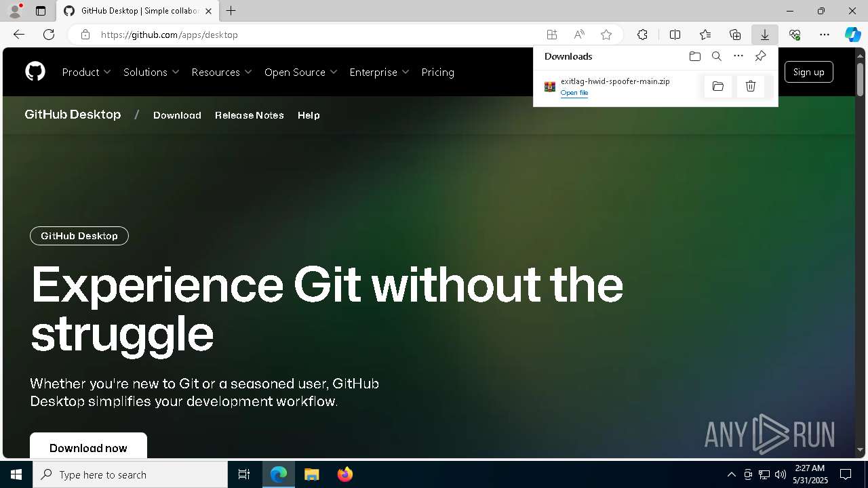Show exitlag zip file in folder

tap(718, 86)
